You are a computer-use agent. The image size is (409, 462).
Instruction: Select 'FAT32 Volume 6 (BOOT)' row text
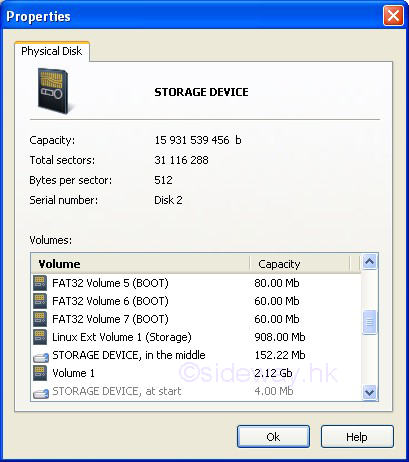(110, 301)
